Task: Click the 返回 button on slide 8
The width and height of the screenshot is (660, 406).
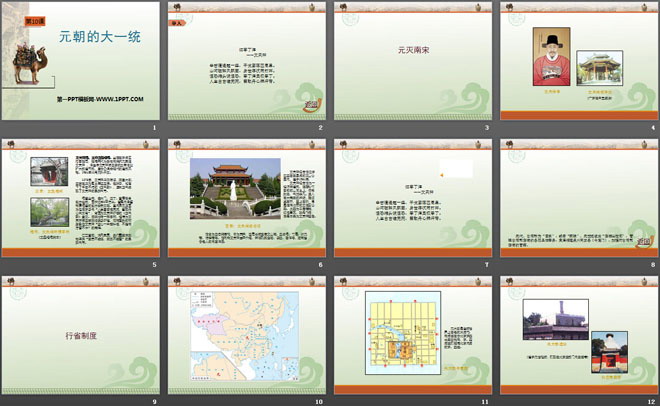Action: [x=644, y=242]
